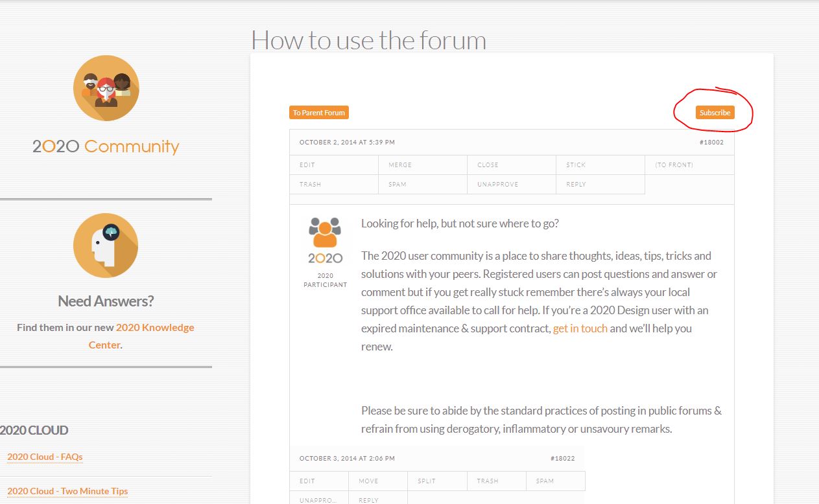Follow the get in touch link
The image size is (819, 504).
(x=580, y=328)
